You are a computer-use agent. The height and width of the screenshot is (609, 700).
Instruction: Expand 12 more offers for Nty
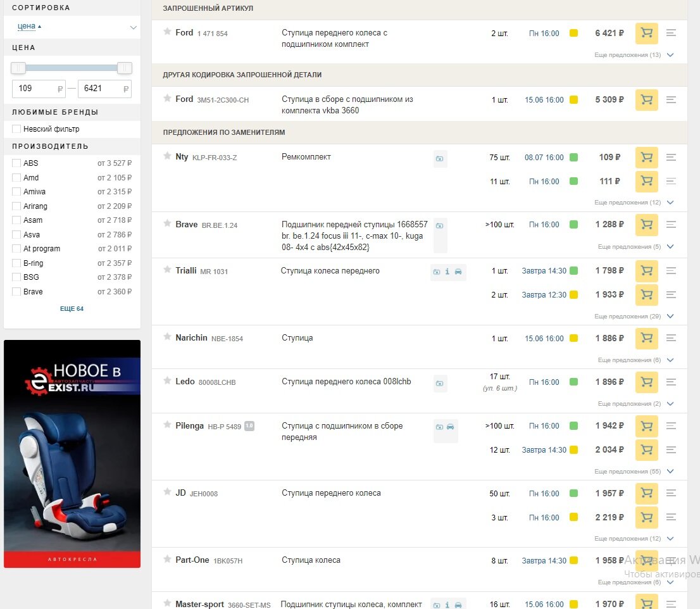pyautogui.click(x=634, y=202)
